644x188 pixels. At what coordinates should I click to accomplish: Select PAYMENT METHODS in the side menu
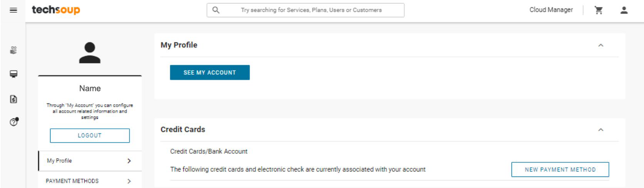pyautogui.click(x=90, y=181)
